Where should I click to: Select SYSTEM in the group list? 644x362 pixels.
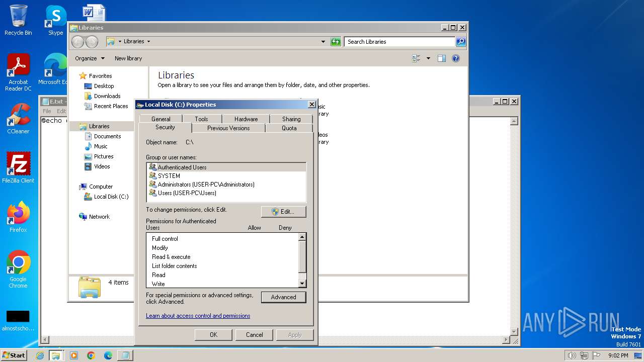[x=226, y=176]
